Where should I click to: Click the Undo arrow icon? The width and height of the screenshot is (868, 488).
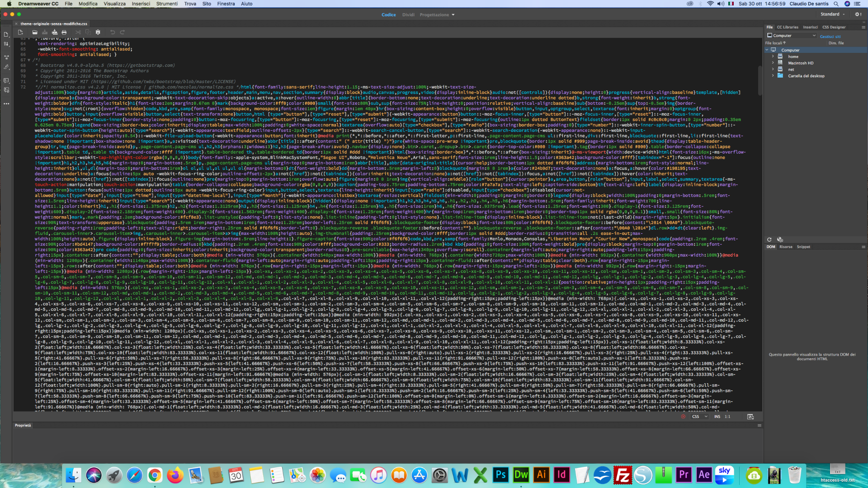tap(112, 32)
